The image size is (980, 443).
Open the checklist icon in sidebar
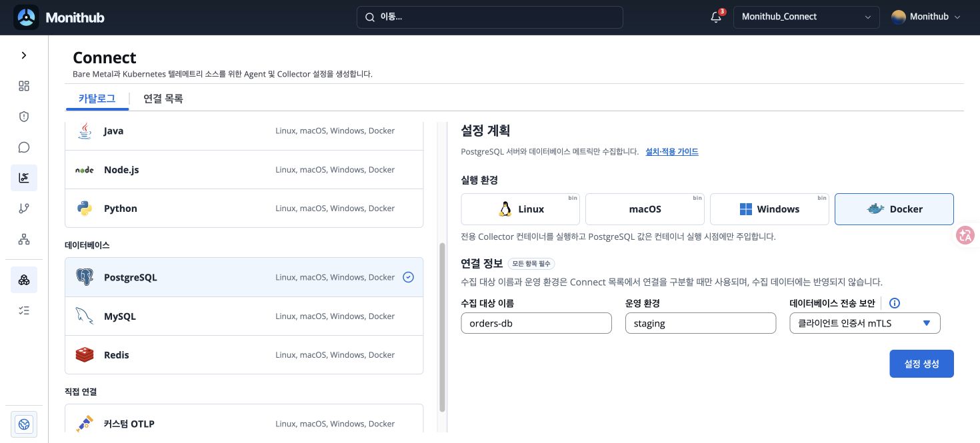24,310
